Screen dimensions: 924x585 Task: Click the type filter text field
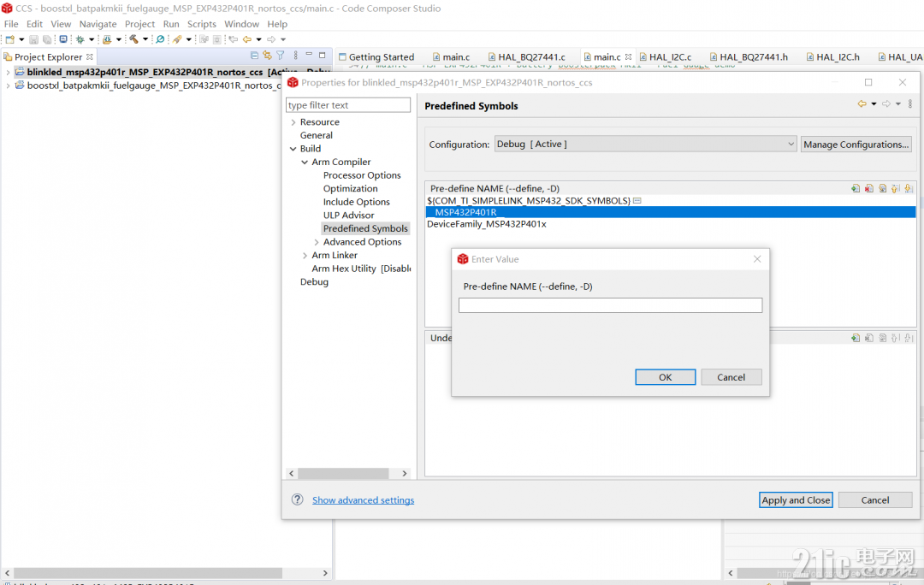point(348,105)
